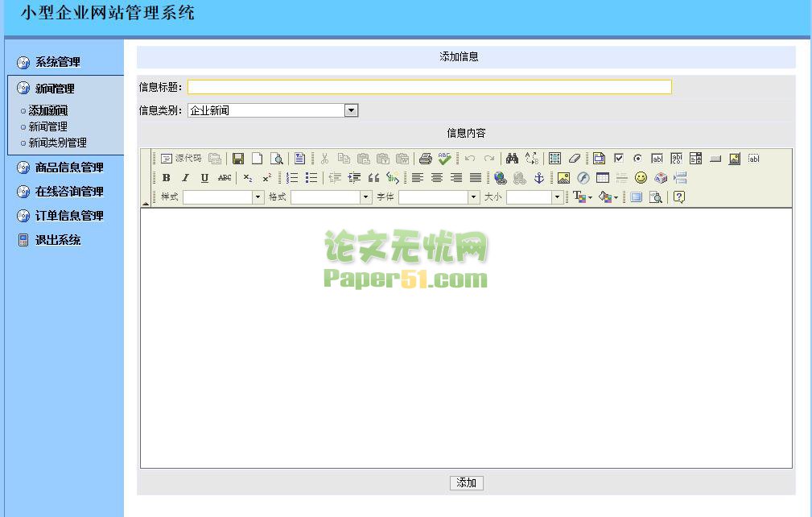The width and height of the screenshot is (812, 517).
Task: Open the 大小 size dropdown
Action: 534,196
